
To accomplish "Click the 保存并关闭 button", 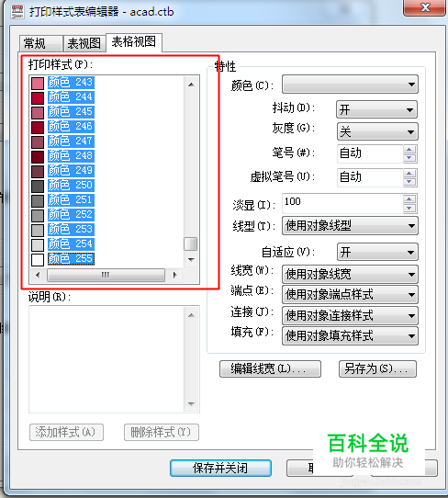I will 220,468.
